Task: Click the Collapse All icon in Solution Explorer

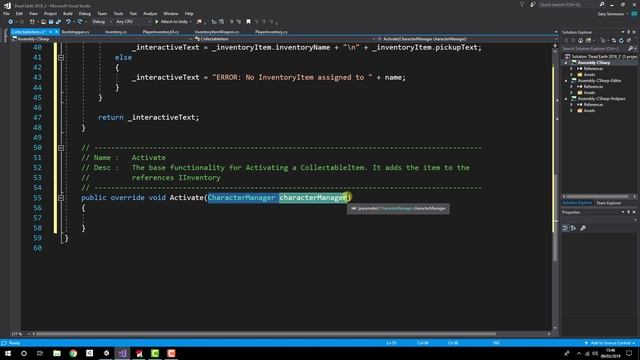Action: [x=629, y=40]
